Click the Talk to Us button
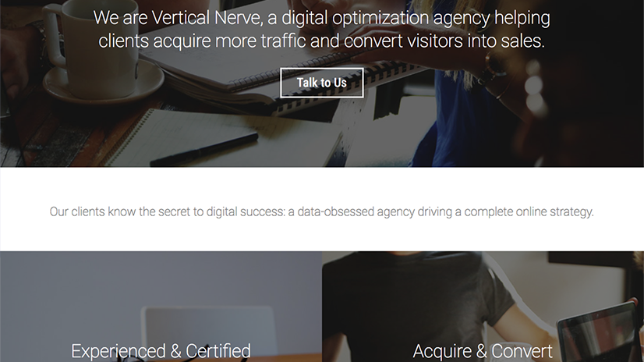This screenshot has width=644, height=362. pyautogui.click(x=321, y=83)
